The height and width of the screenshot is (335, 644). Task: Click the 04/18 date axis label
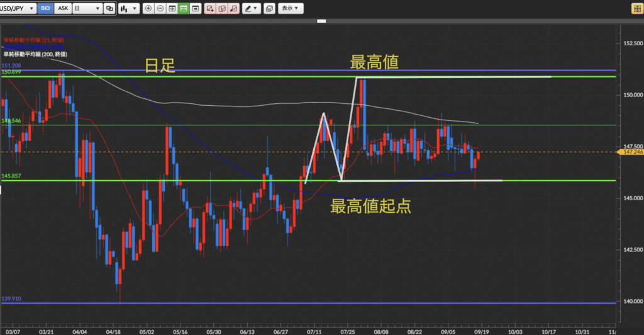[x=113, y=332]
